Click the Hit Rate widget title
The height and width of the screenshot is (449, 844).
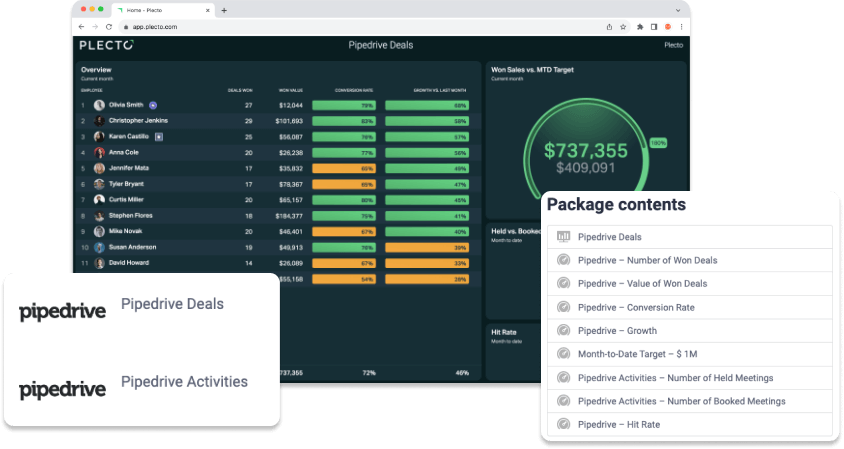[504, 332]
